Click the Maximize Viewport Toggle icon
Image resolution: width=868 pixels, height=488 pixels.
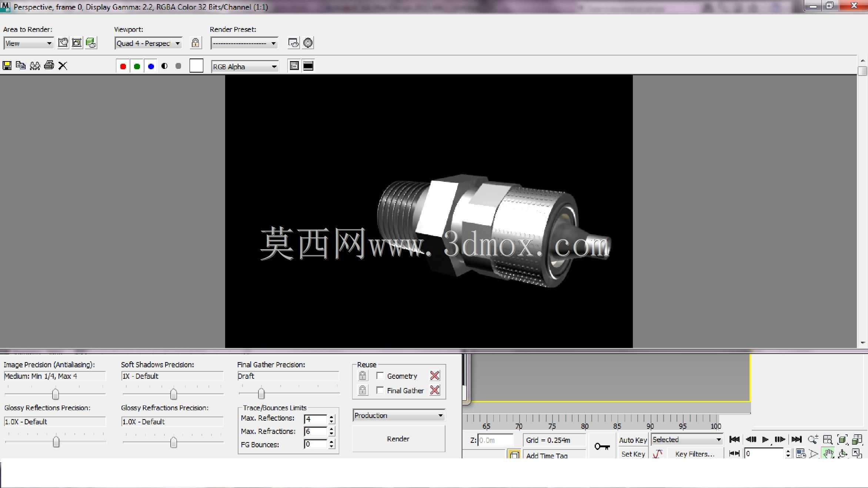click(857, 454)
